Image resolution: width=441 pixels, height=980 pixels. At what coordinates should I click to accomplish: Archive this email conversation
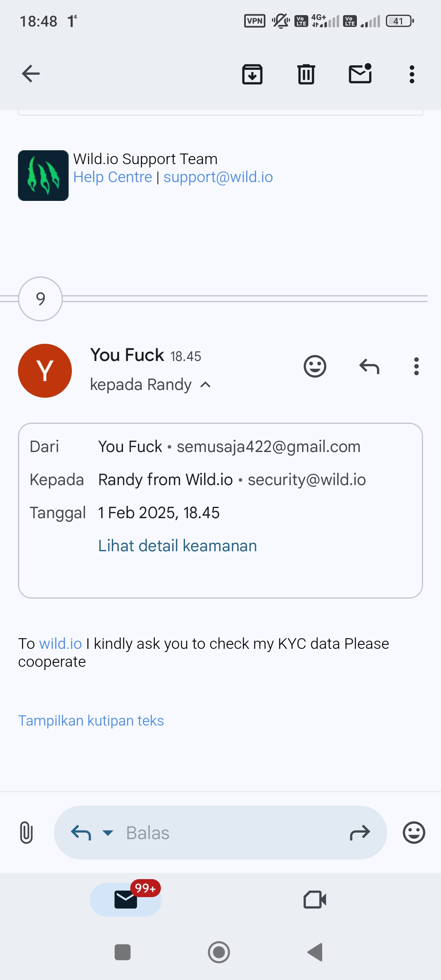pos(252,74)
